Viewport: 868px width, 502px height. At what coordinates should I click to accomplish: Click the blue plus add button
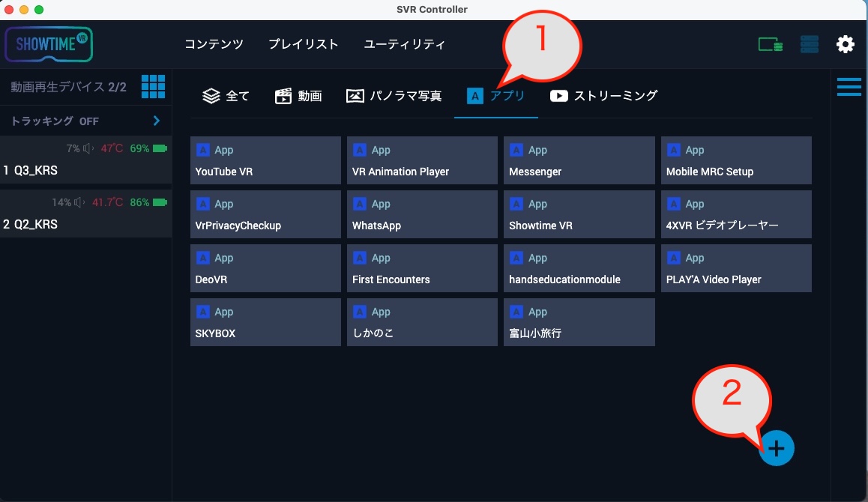coord(776,448)
